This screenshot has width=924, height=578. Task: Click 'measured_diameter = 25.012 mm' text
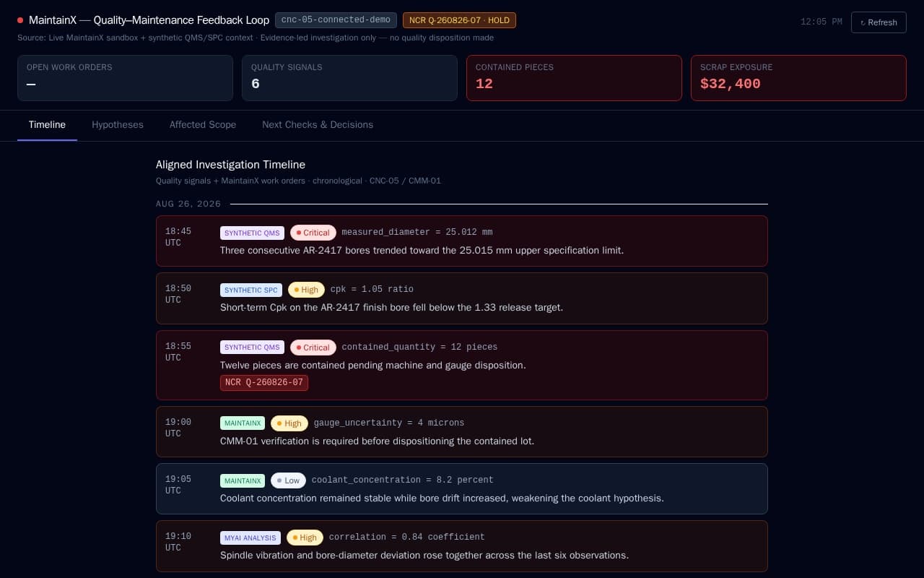coord(417,233)
